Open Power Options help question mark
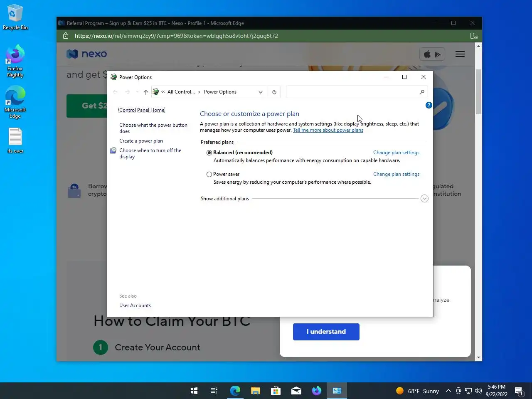This screenshot has width=532, height=399. coord(429,105)
